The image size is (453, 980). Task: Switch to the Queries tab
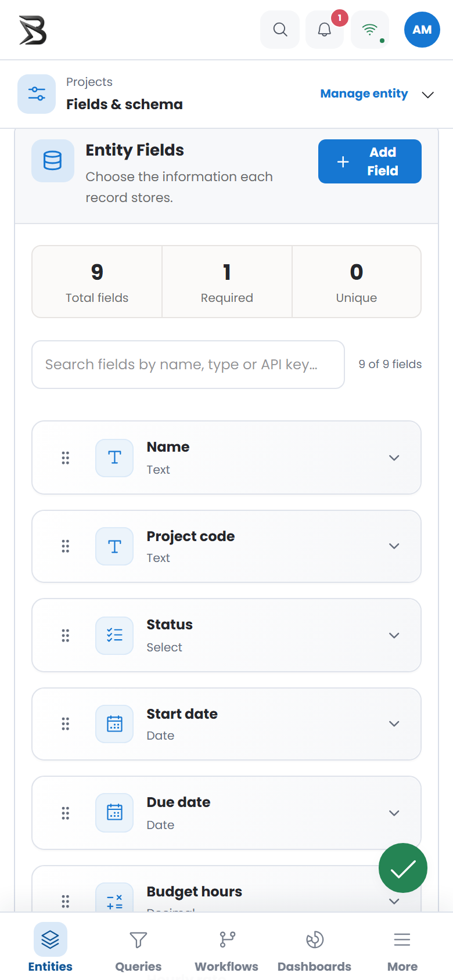coord(138,947)
